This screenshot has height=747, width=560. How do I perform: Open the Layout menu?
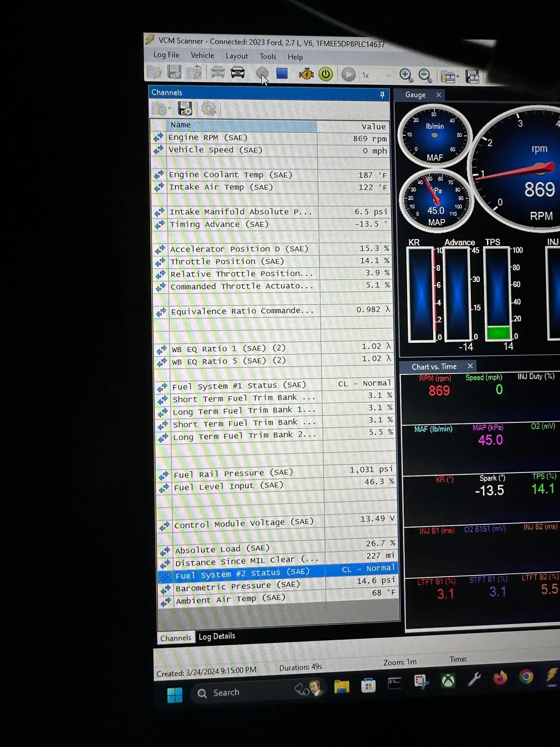[x=237, y=56]
